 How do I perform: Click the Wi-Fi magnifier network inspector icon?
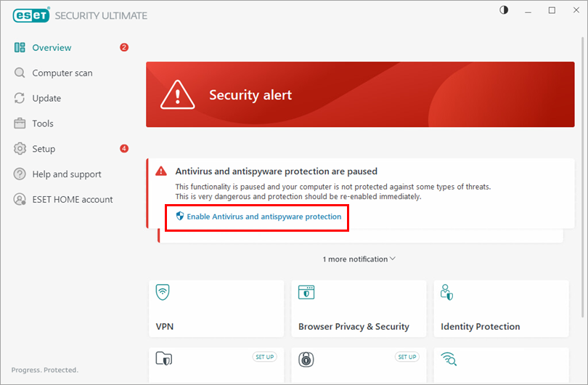(448, 360)
